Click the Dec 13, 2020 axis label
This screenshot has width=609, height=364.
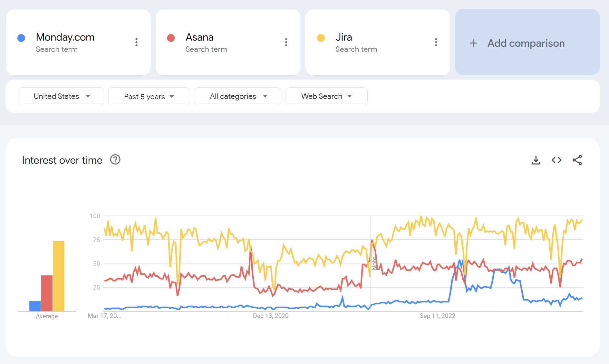pyautogui.click(x=271, y=316)
